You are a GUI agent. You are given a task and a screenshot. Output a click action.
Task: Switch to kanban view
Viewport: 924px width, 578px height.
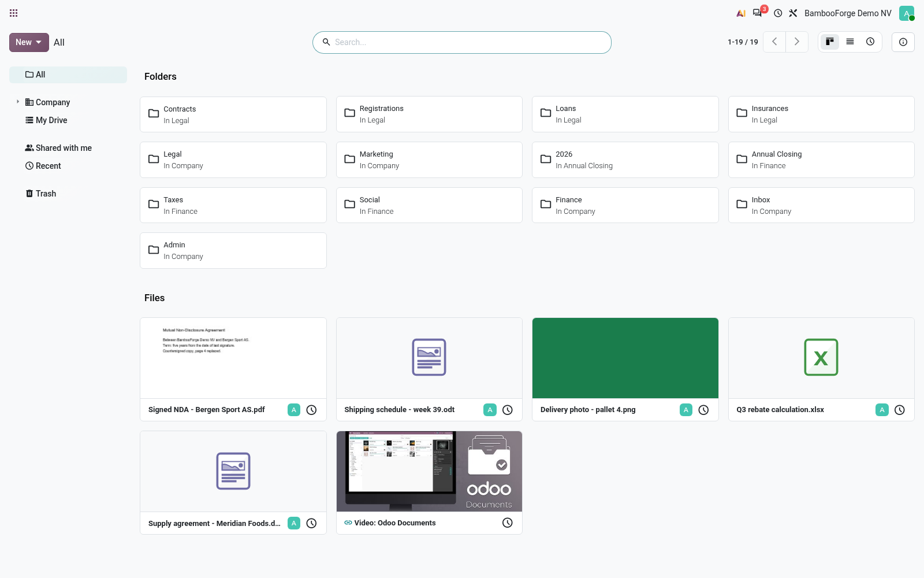tap(830, 42)
